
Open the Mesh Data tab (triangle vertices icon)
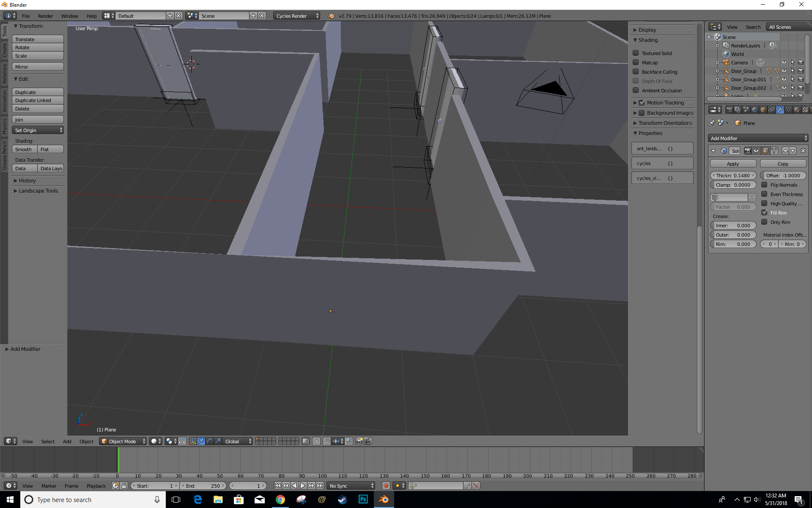coord(788,110)
